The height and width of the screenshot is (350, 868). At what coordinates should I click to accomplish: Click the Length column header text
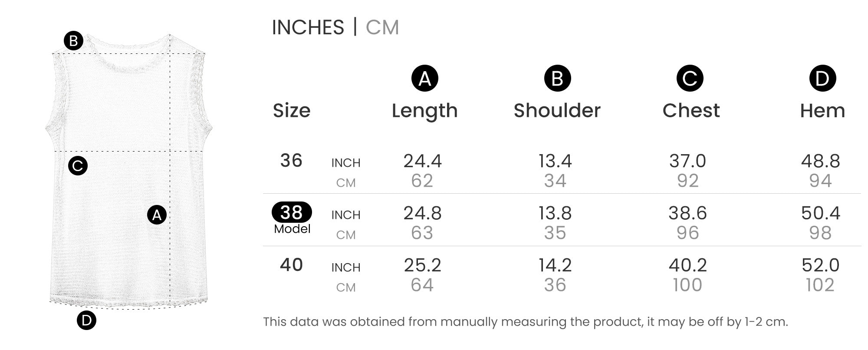tap(424, 111)
